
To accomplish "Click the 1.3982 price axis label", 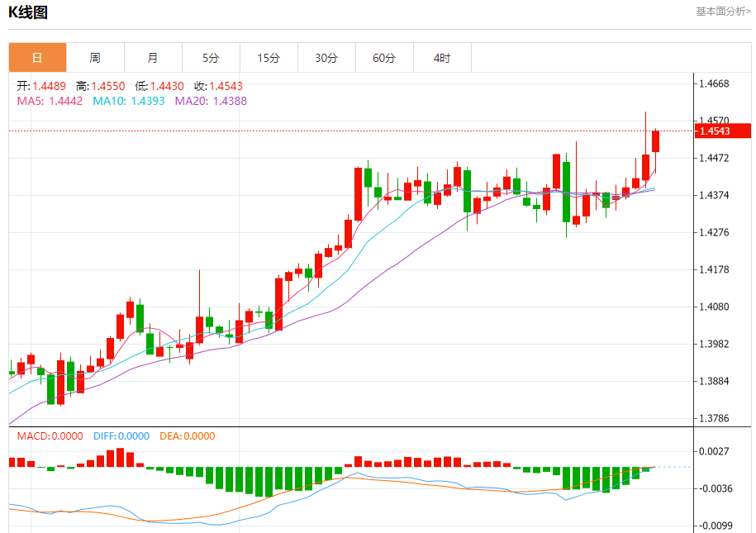I will click(714, 344).
